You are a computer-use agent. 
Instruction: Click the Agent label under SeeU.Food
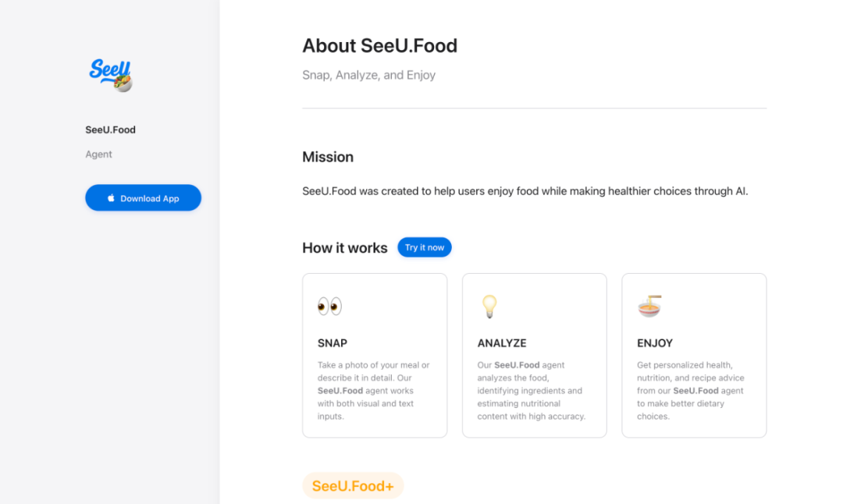(99, 154)
